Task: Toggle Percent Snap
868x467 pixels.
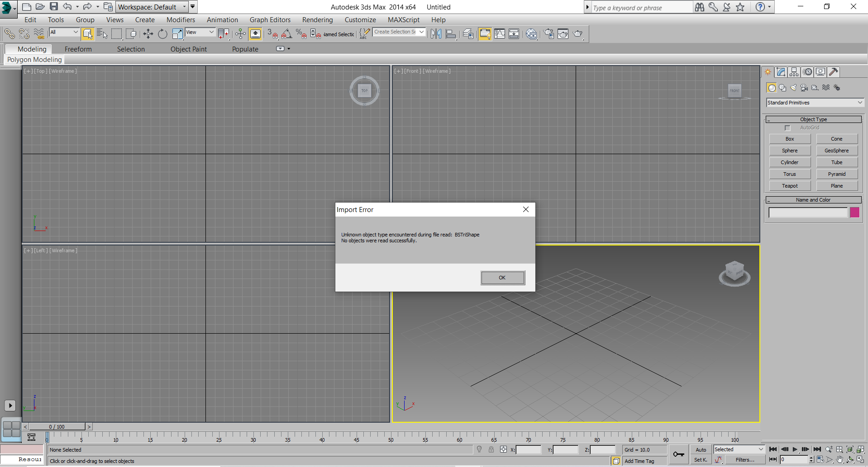Action: point(301,33)
